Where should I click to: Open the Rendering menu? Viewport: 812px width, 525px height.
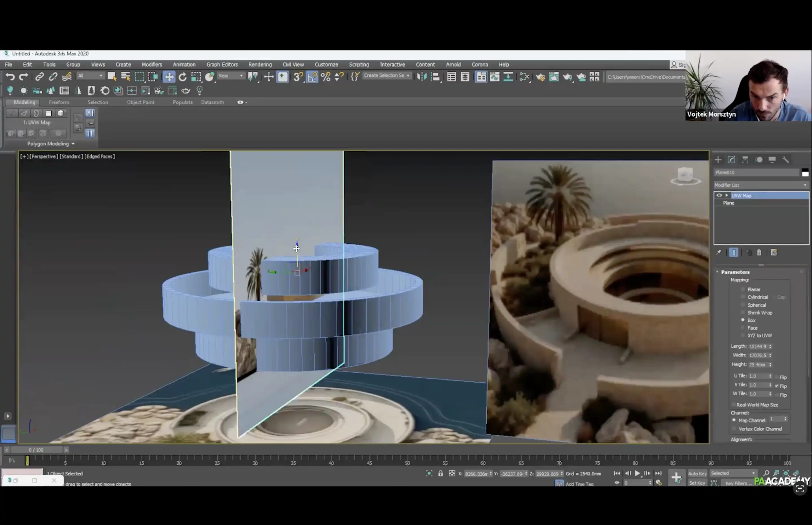click(x=260, y=64)
